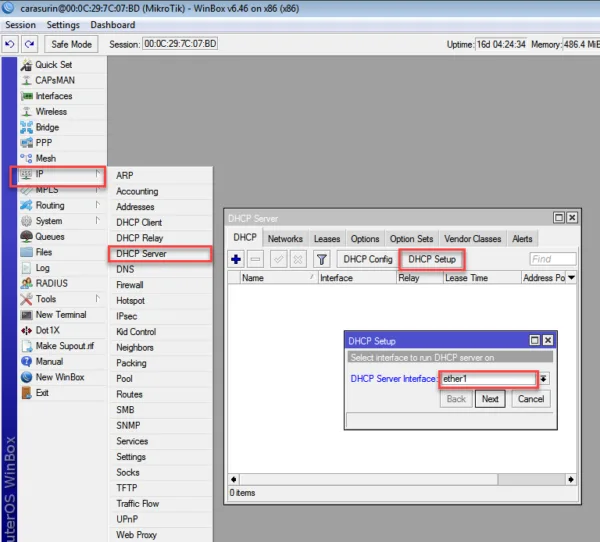Open the Settings menu in menu bar
The height and width of the screenshot is (542, 600).
click(63, 25)
